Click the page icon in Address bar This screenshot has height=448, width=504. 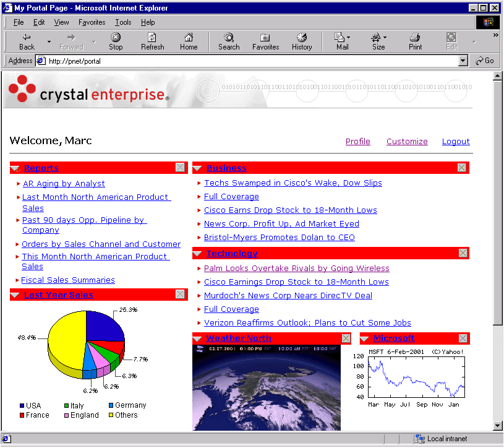pyautogui.click(x=41, y=61)
